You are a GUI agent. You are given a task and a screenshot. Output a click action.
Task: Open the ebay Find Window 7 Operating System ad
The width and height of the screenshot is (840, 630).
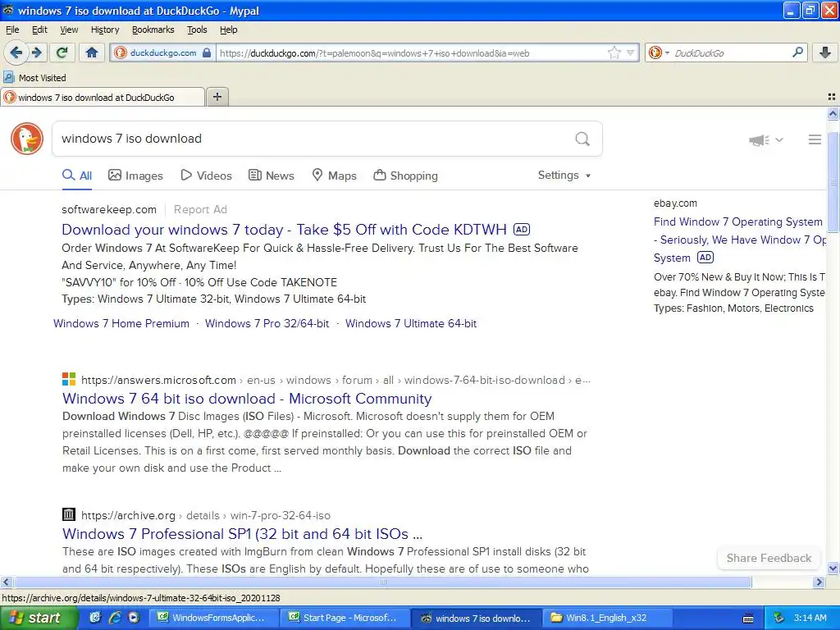[x=740, y=240]
